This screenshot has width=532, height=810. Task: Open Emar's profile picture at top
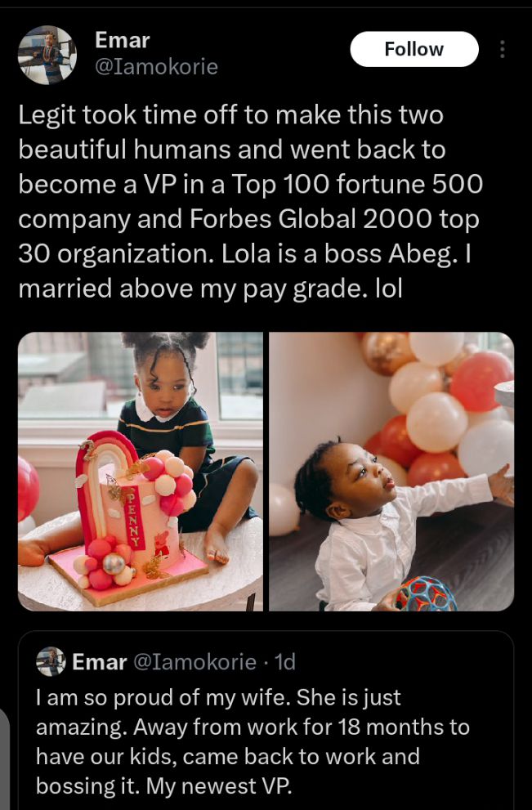tap(47, 54)
